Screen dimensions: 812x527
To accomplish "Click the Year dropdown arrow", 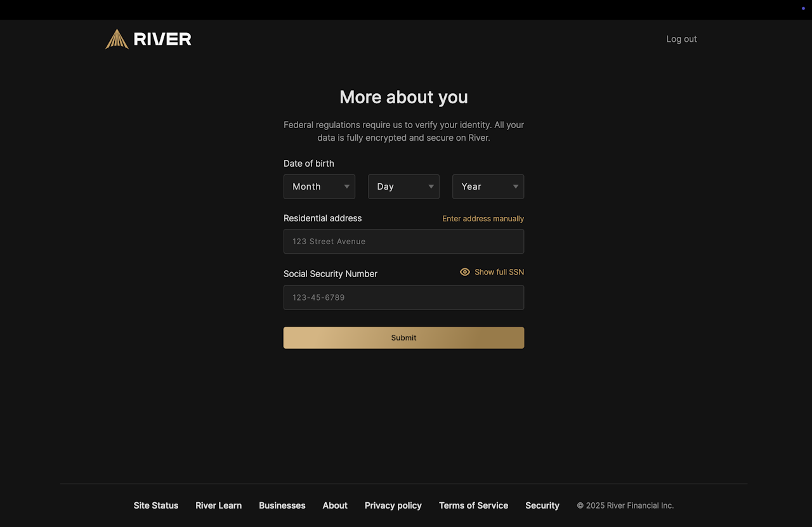I will click(515, 187).
